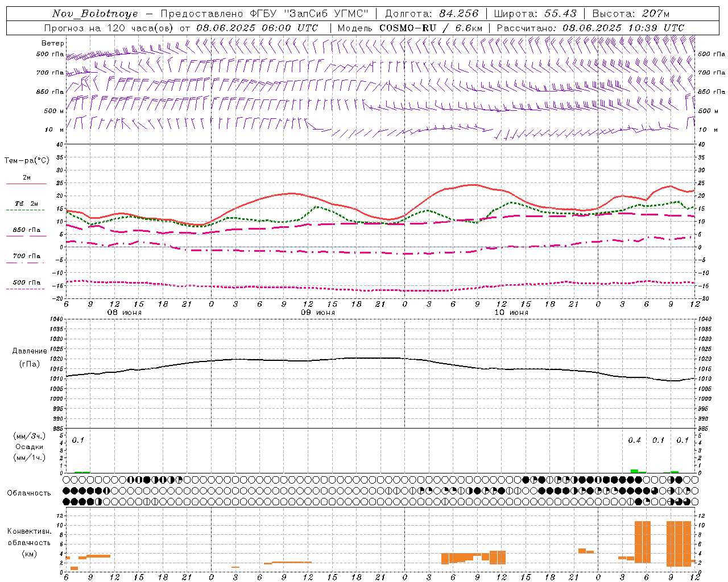This screenshot has width=728, height=582.
Task: Click the (мм/1ч.) units label
Action: tap(30, 458)
